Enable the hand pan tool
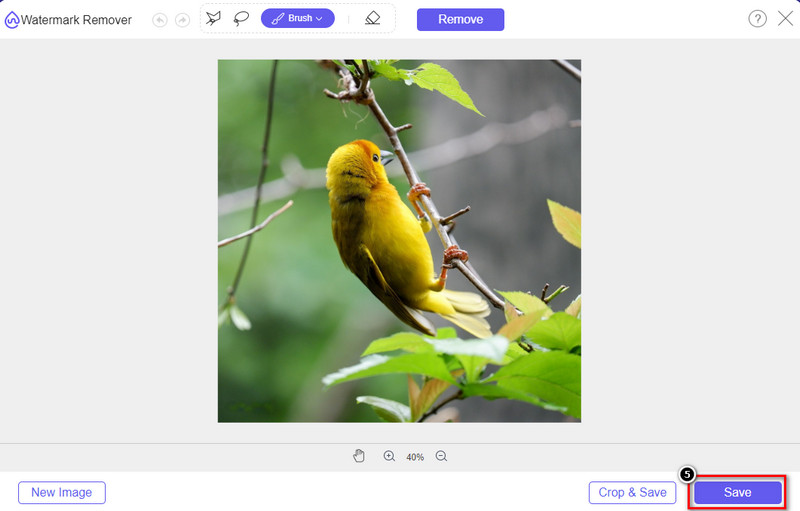800x511 pixels. pyautogui.click(x=359, y=456)
